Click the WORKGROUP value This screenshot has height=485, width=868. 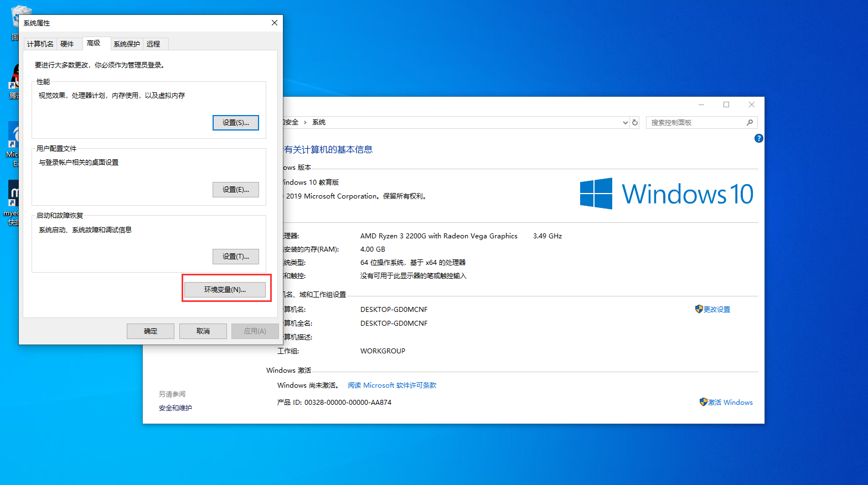383,351
